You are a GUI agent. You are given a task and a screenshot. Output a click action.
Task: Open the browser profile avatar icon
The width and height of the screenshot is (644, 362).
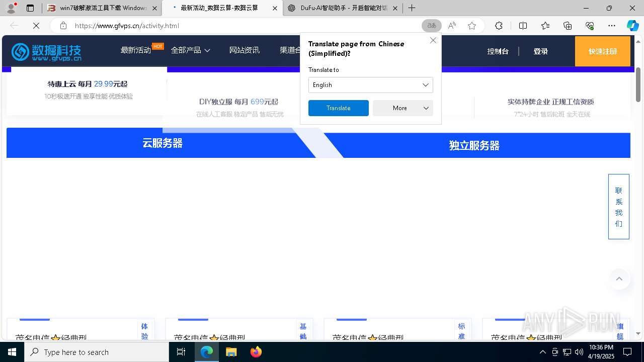click(x=11, y=8)
